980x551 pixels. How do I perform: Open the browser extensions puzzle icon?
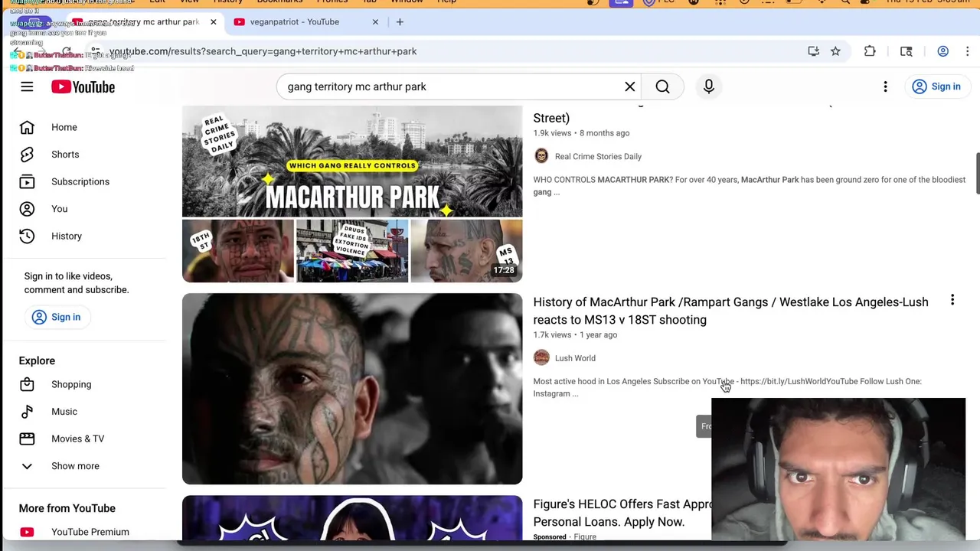[870, 51]
